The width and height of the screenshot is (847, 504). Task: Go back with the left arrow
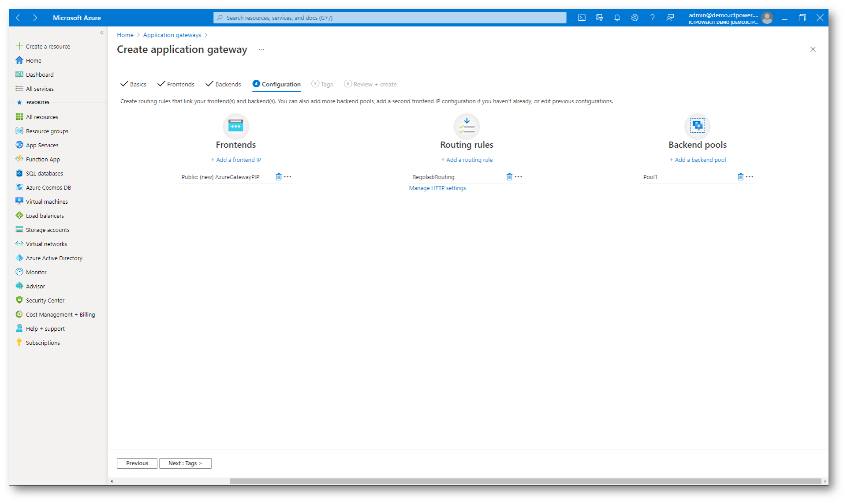coord(18,18)
